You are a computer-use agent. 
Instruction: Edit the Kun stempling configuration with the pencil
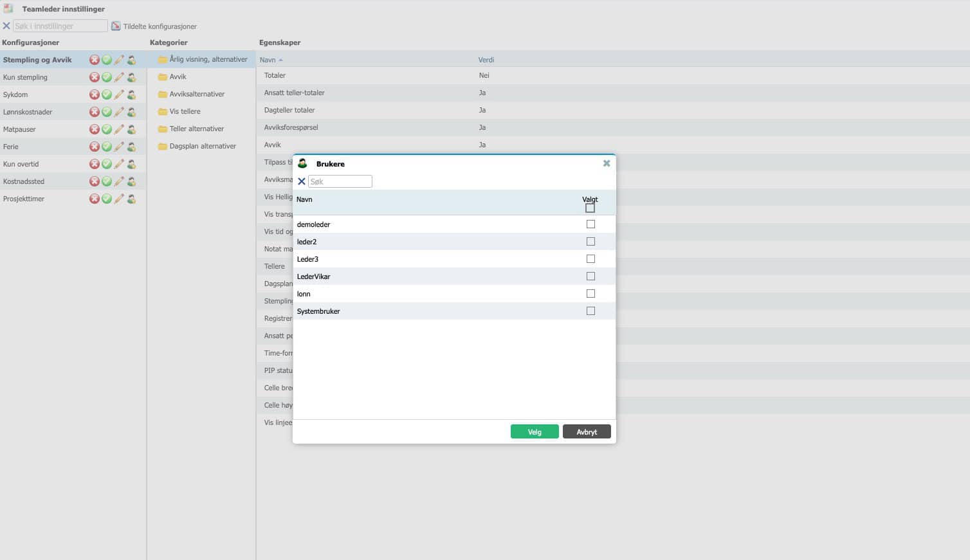click(119, 77)
